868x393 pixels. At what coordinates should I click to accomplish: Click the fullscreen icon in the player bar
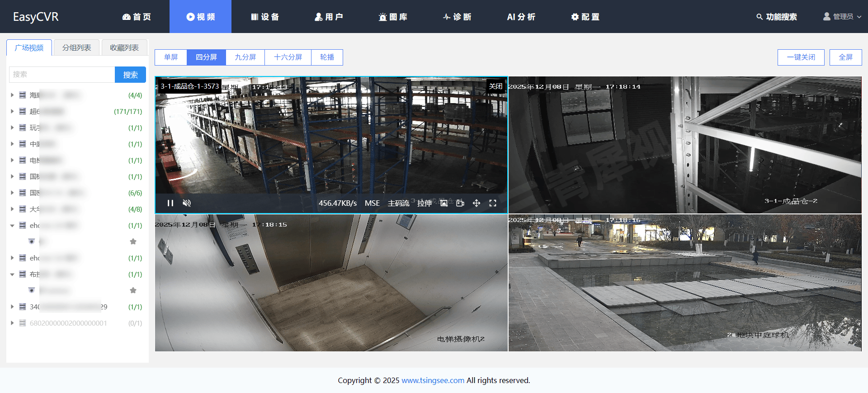(x=493, y=203)
